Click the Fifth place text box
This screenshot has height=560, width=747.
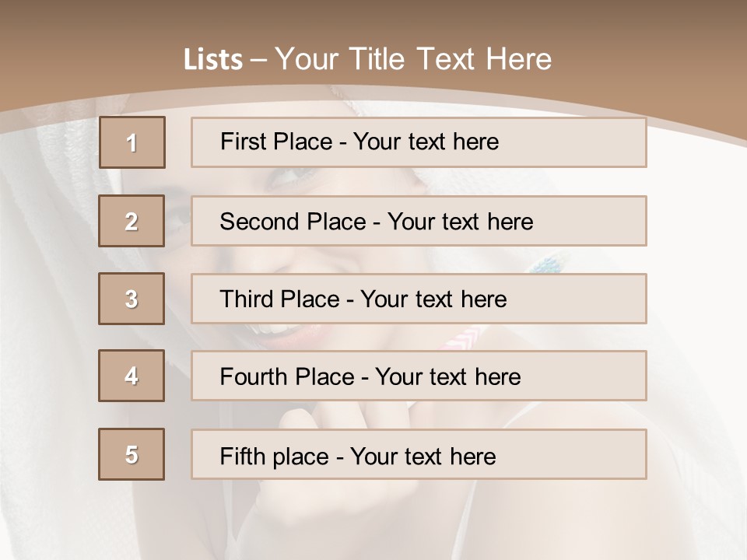click(x=419, y=454)
